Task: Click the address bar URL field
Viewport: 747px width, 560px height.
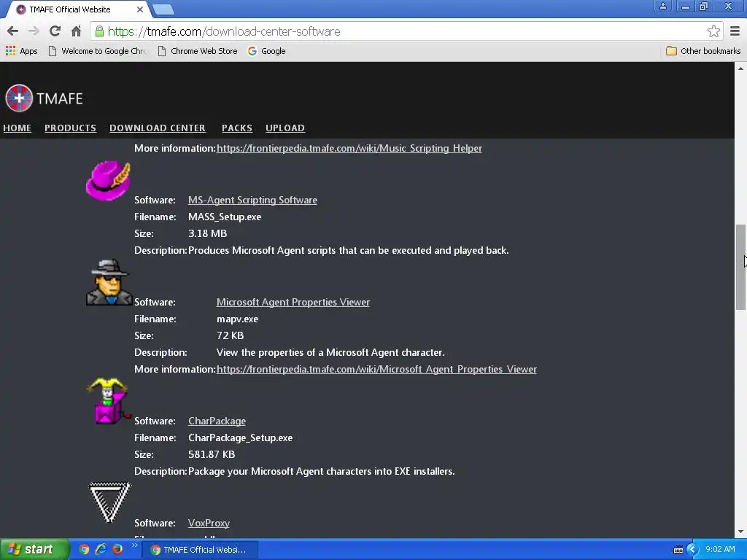Action: [x=405, y=31]
